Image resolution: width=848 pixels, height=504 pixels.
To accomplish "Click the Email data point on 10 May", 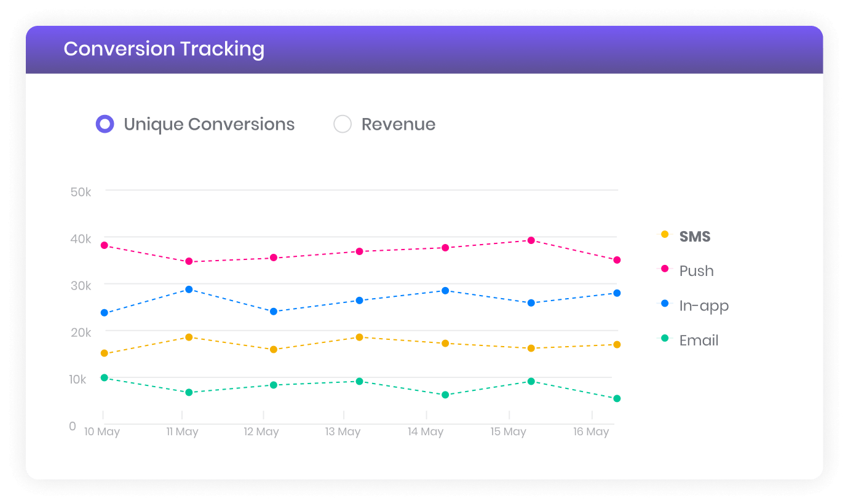I will pyautogui.click(x=105, y=378).
